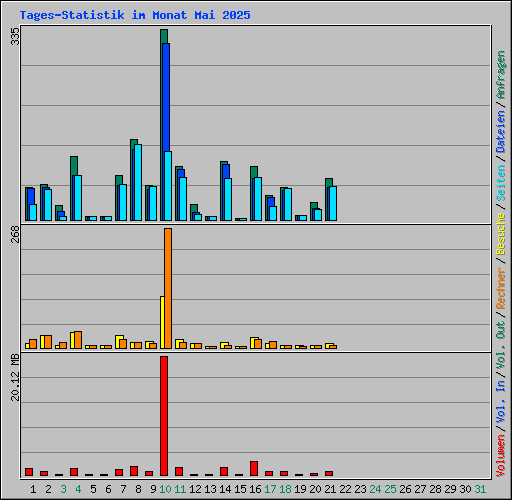The width and height of the screenshot is (512, 500).
Task: Click day label 23 on the x-axis
Action: (x=360, y=489)
